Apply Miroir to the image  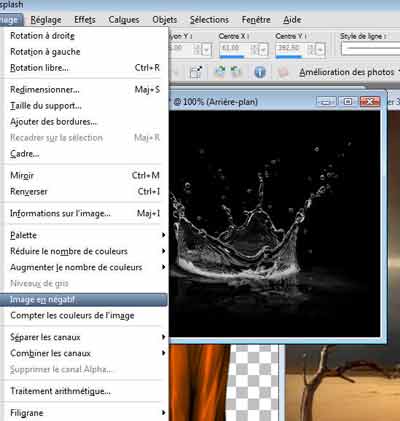[84, 175]
